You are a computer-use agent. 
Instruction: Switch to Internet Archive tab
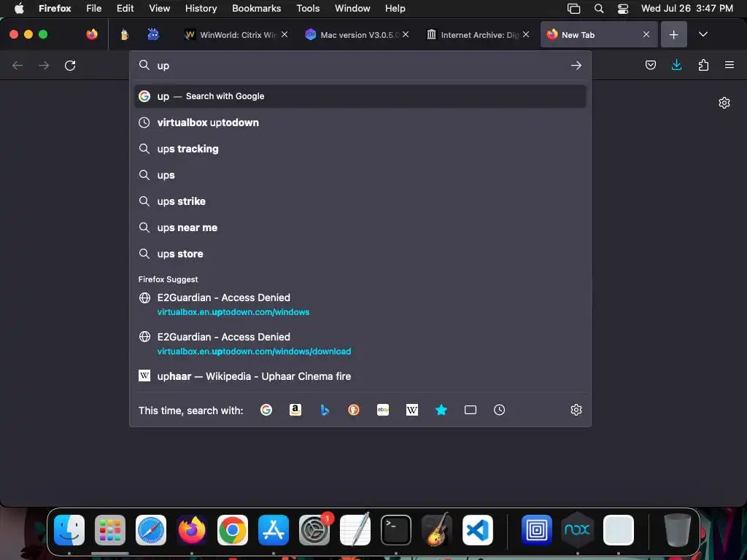pyautogui.click(x=473, y=35)
